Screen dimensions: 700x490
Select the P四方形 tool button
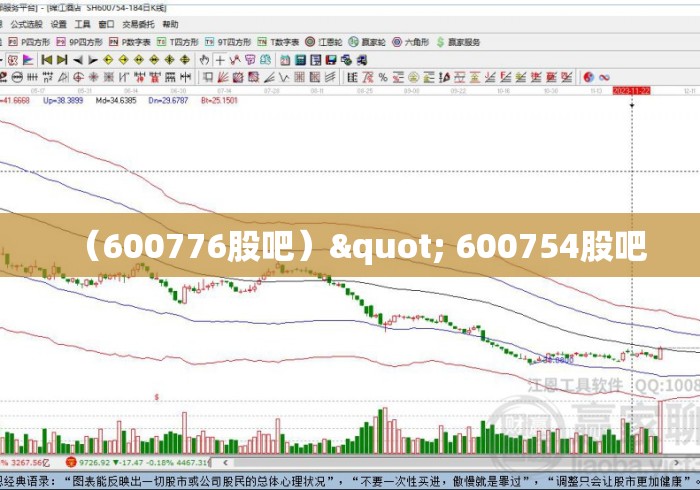tap(29, 42)
